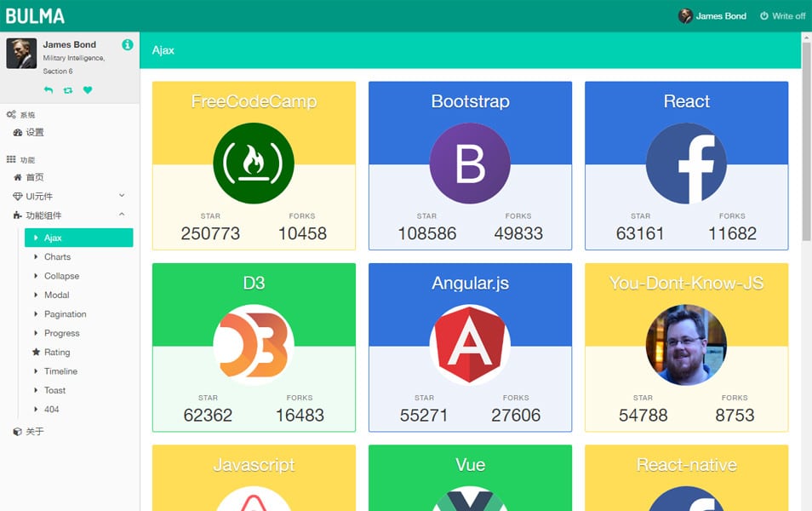Click Bootstrap forks count 49833
The width and height of the screenshot is (812, 511).
(518, 233)
